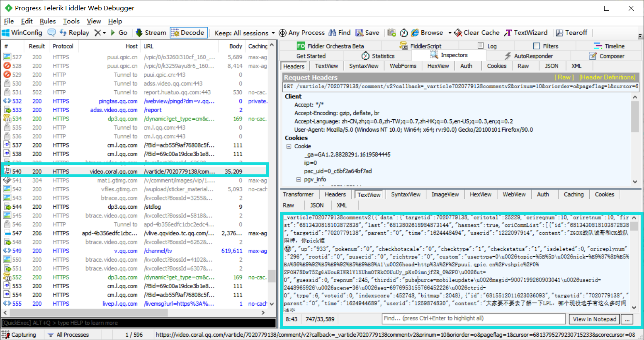Sort sessions by the Result column
644x340 pixels.
pos(37,46)
